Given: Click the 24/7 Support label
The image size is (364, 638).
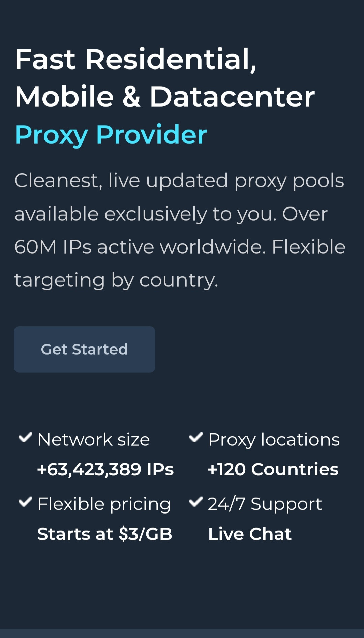Looking at the screenshot, I should (265, 504).
